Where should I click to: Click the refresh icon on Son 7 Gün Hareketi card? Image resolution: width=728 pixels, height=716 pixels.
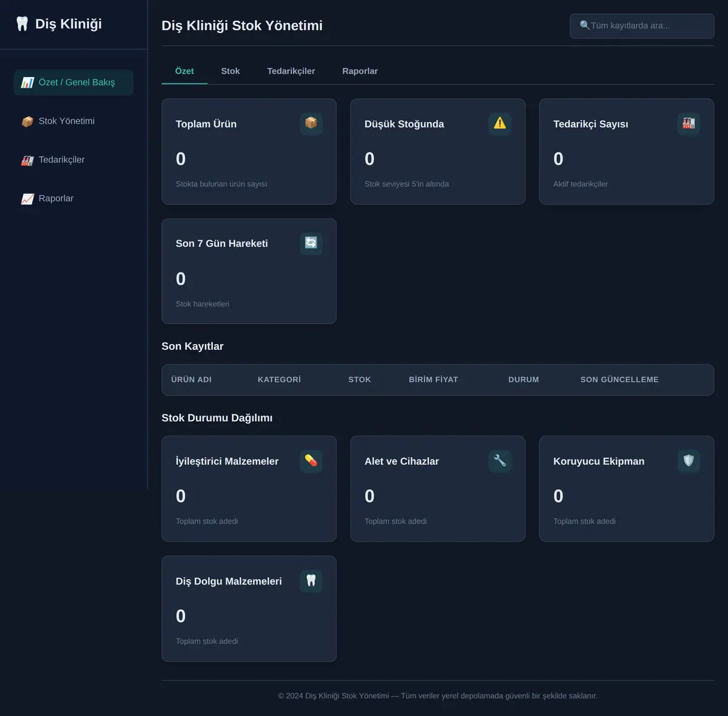click(311, 243)
